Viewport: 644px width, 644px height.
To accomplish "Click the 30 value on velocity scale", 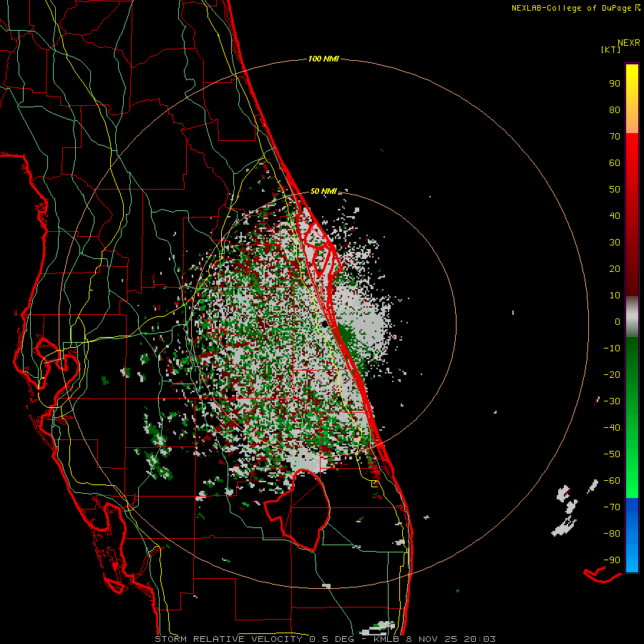I will click(615, 243).
